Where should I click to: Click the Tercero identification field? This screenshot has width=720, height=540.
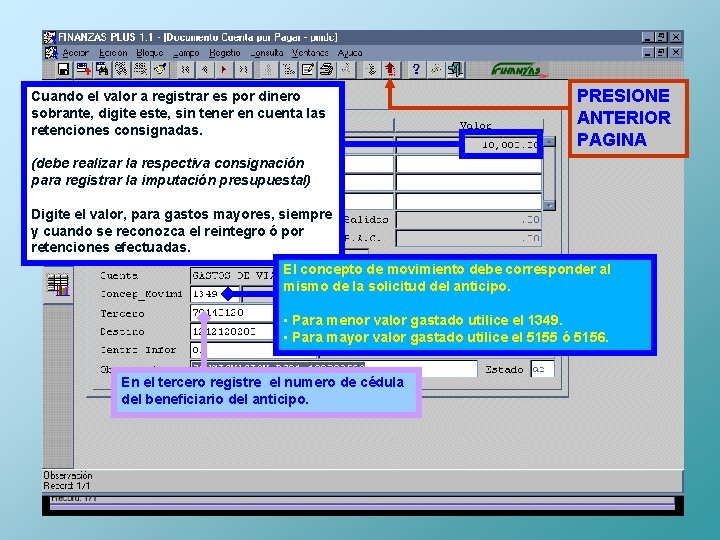[x=232, y=313]
